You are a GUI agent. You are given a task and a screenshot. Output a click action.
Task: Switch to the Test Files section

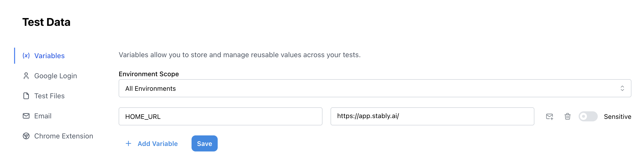coord(50,96)
